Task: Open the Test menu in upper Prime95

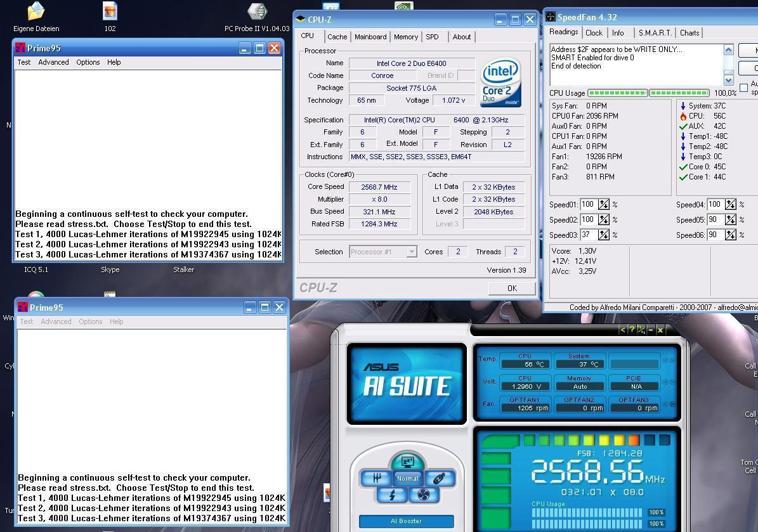Action: (23, 62)
